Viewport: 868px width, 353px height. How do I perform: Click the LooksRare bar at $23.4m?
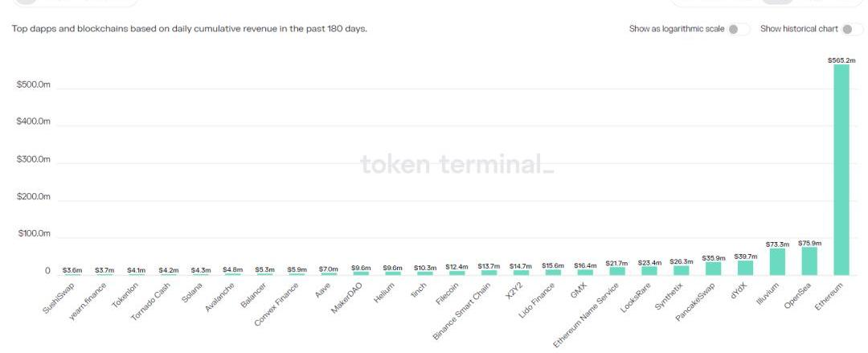pos(649,271)
